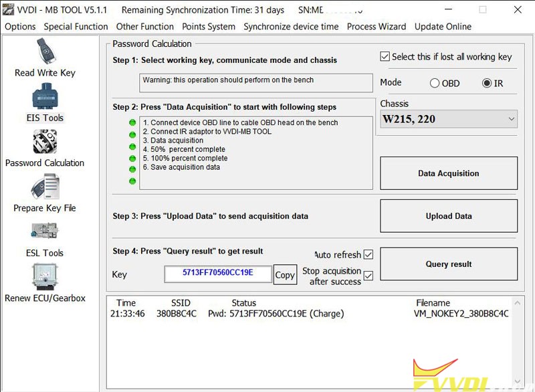Click step '1. Connect device OBD line' text
The height and width of the screenshot is (392, 535).
click(x=241, y=122)
